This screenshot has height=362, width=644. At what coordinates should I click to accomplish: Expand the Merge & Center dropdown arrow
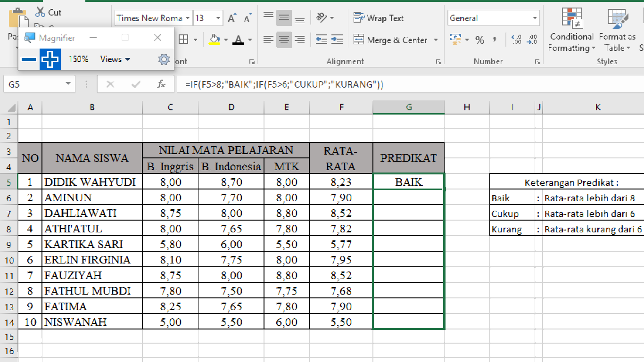(436, 40)
